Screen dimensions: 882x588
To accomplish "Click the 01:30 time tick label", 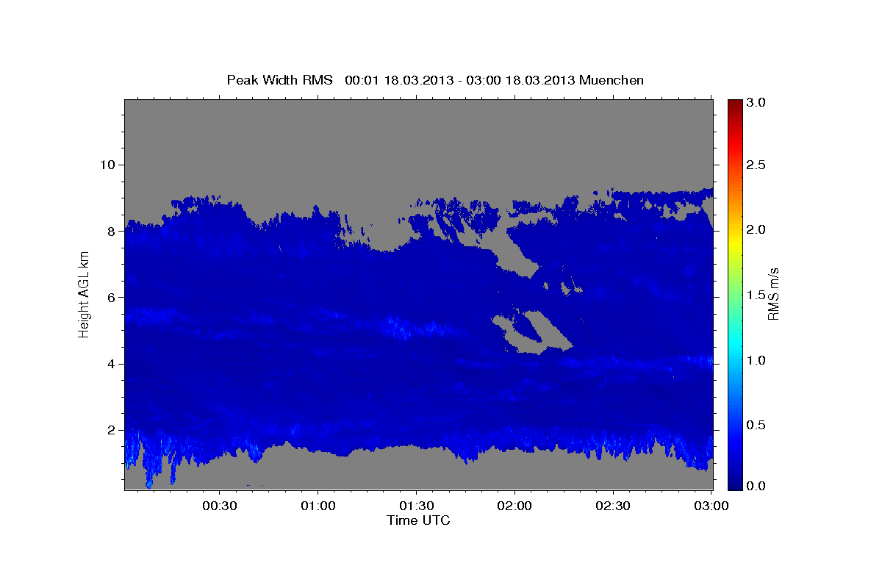I will 416,506.
